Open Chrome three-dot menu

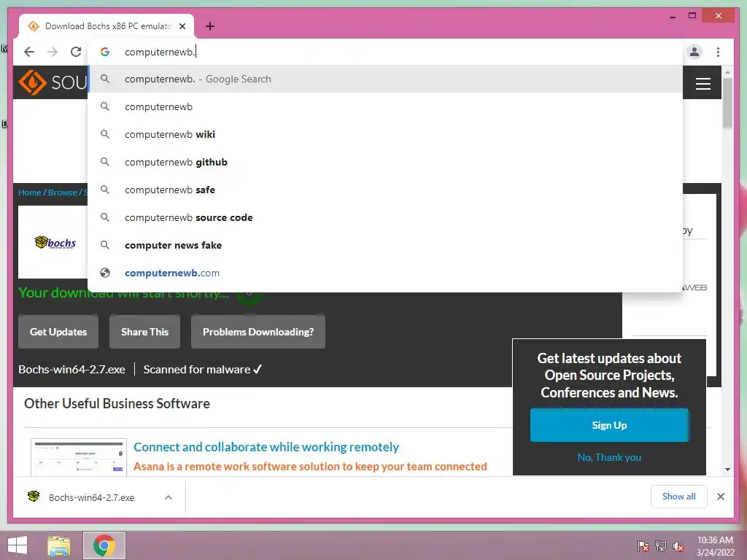tap(718, 52)
